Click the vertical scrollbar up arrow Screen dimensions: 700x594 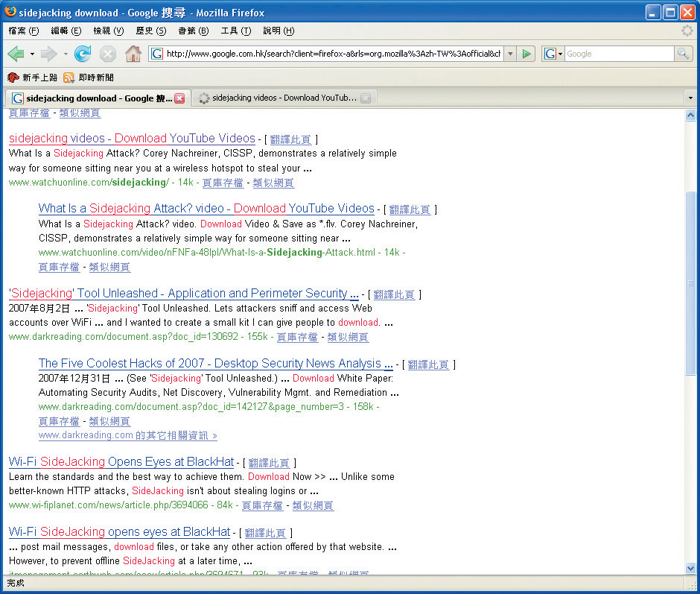pyautogui.click(x=690, y=116)
